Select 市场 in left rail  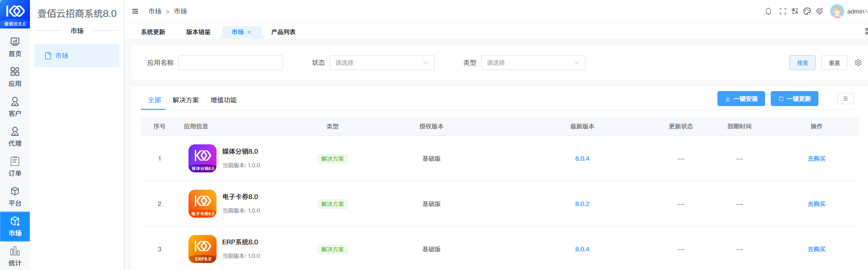click(15, 227)
